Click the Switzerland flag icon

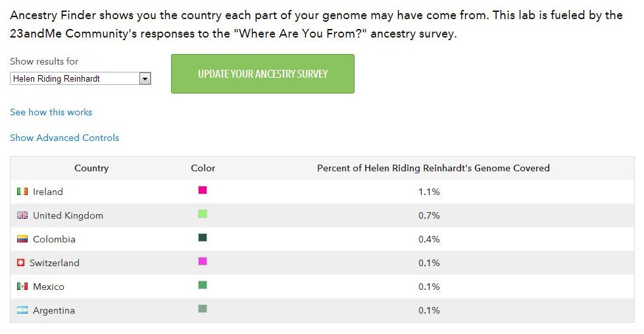(x=21, y=263)
